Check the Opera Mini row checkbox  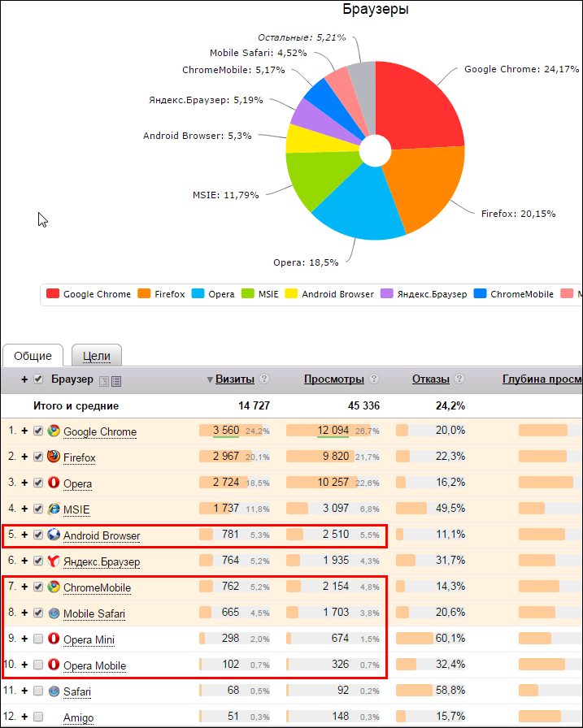tap(38, 639)
